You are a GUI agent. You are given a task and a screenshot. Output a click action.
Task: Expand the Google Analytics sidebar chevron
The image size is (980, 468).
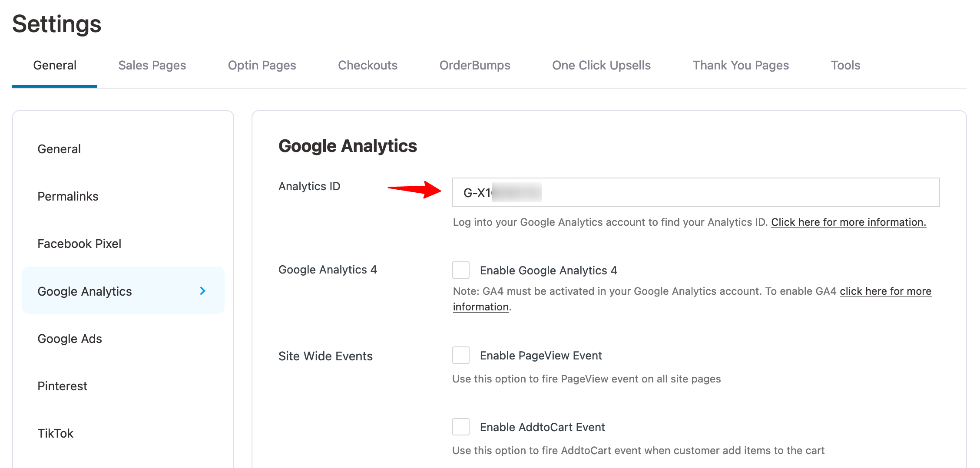(202, 291)
